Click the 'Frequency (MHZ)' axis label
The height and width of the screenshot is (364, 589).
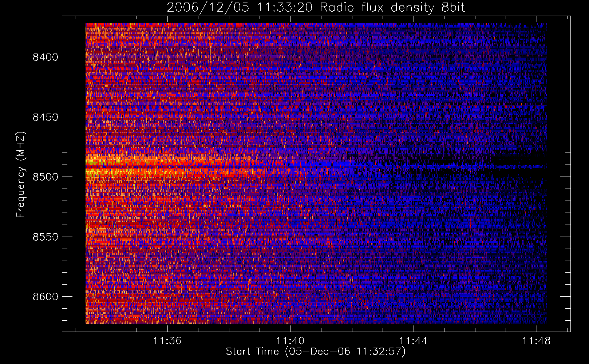[x=20, y=175]
